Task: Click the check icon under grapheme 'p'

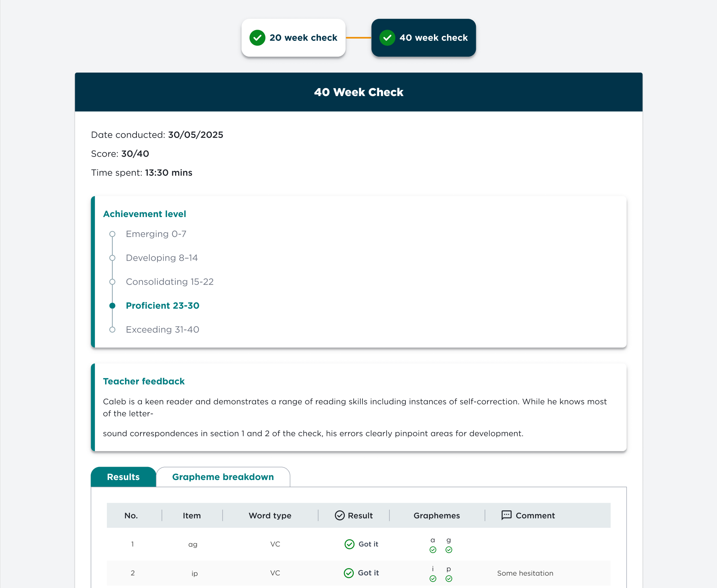Action: coord(449,579)
